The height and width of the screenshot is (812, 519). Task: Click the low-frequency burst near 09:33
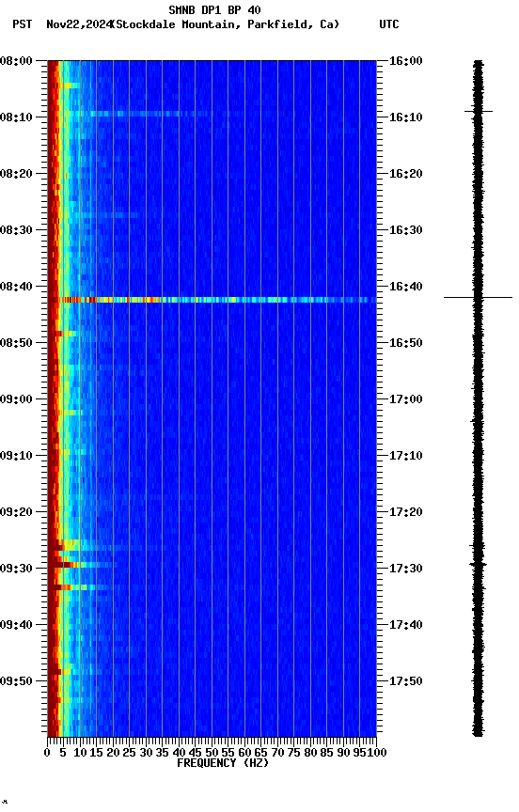click(x=78, y=587)
